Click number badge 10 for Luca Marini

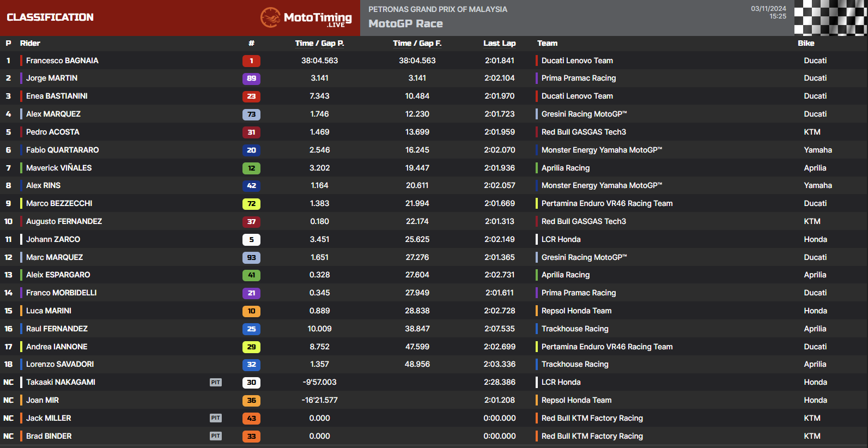(x=251, y=311)
